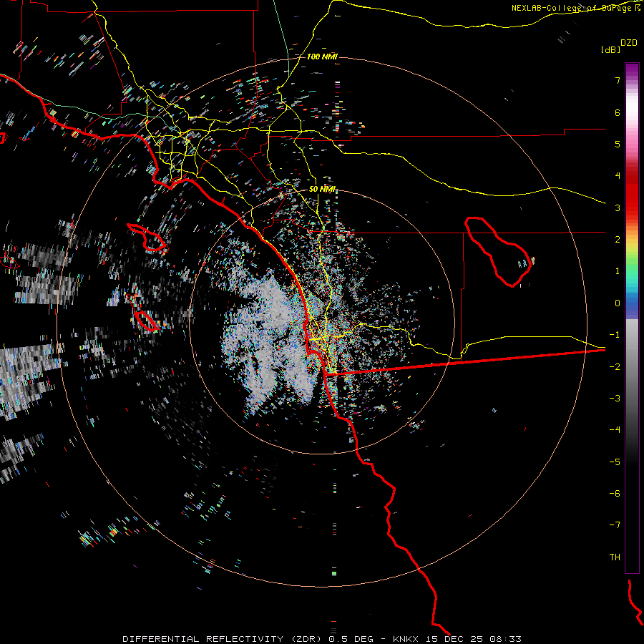
Task: Click the -4 value on the color scale
Action: pos(615,430)
